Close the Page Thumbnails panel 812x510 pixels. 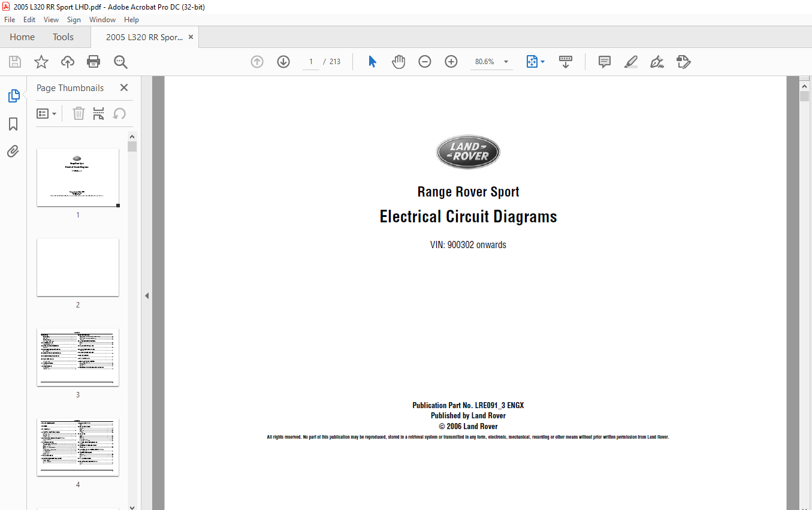coord(124,87)
